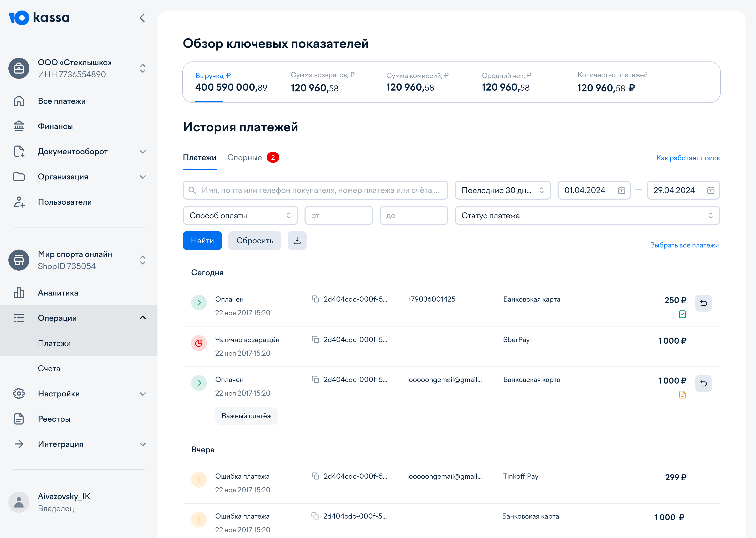Open orange receipt icon under 1 000 ₽
This screenshot has height=538, width=756.
point(682,395)
